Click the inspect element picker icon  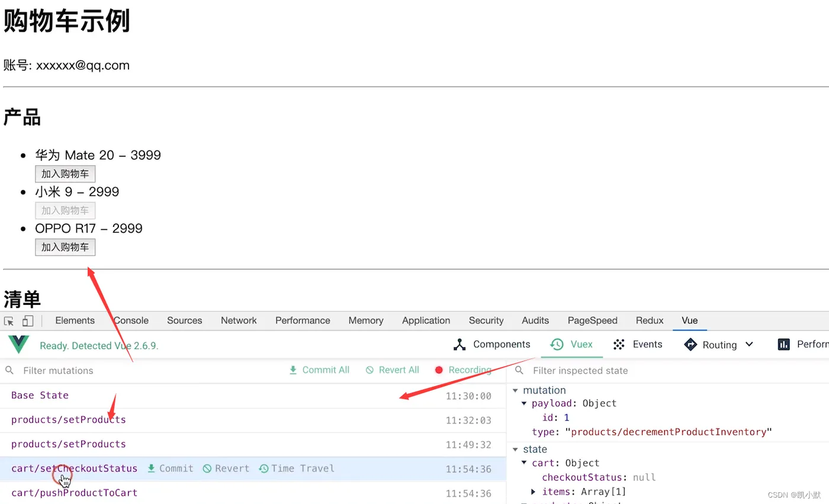[9, 321]
